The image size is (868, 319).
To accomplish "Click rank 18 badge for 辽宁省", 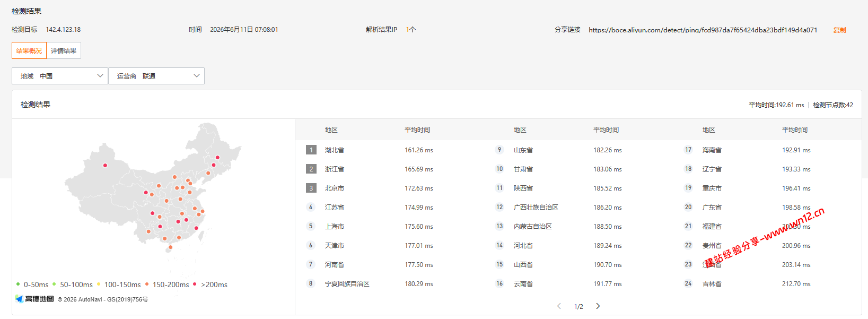I will tap(688, 169).
